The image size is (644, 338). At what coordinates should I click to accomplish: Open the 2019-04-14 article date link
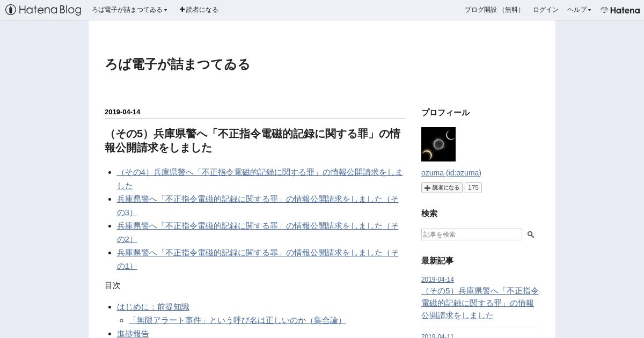122,112
